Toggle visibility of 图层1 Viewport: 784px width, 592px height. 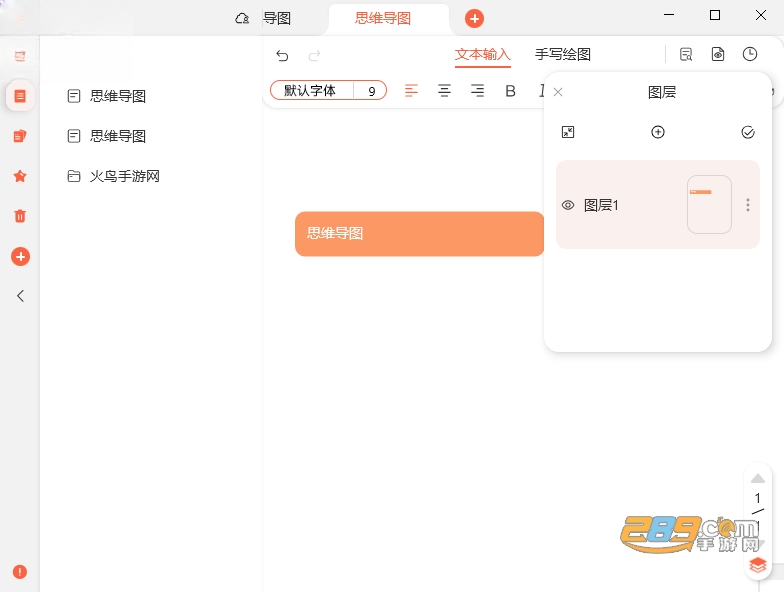568,205
